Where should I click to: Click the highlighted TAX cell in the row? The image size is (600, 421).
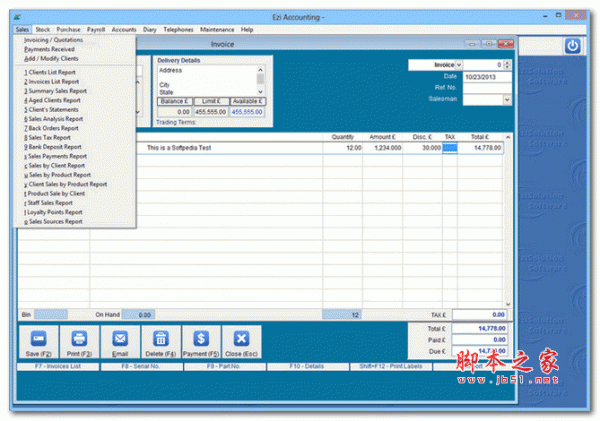point(450,148)
